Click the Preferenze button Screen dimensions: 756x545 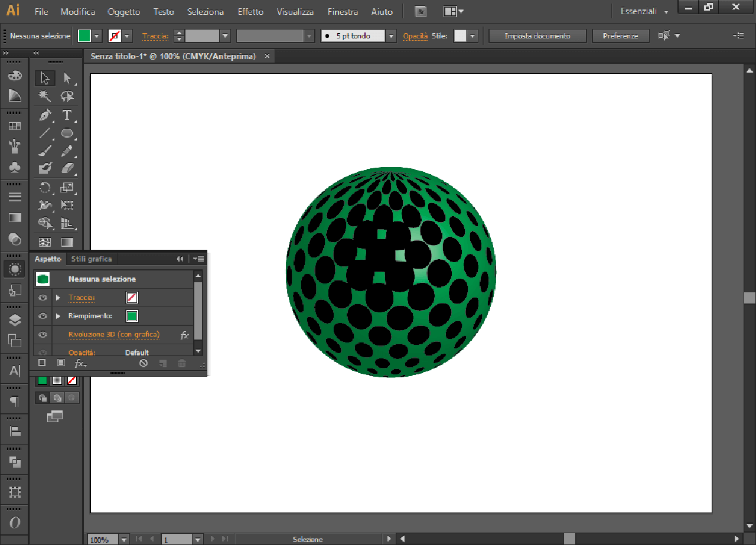pyautogui.click(x=620, y=36)
